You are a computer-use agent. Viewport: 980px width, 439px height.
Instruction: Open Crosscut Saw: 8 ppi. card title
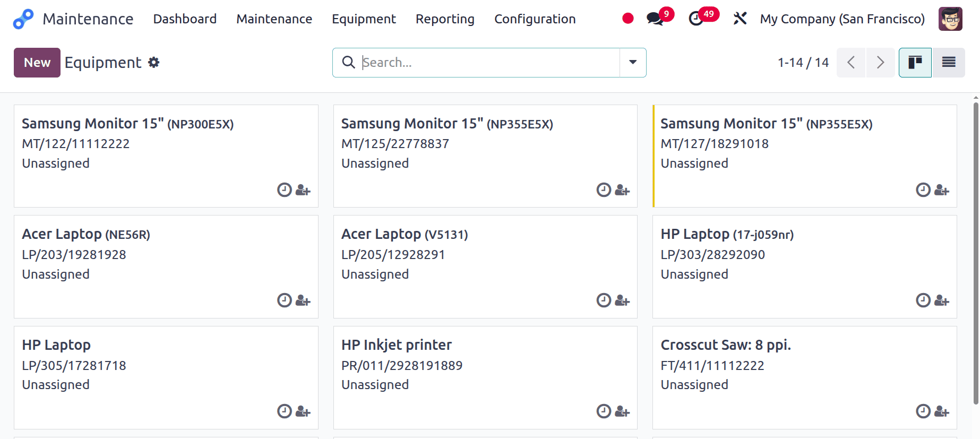tap(726, 345)
